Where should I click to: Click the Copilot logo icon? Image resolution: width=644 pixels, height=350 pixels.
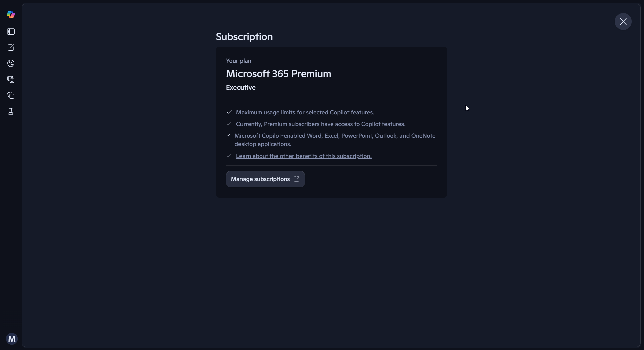11,14
